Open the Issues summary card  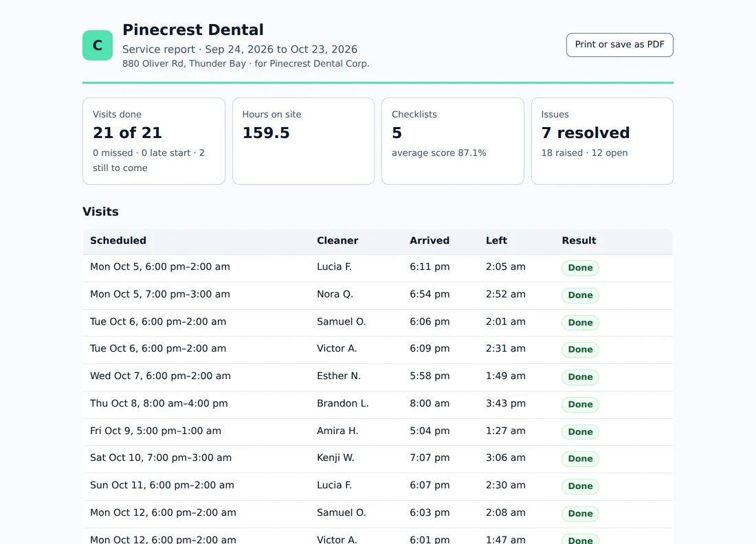coord(602,141)
